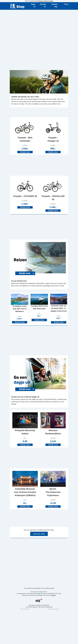The image size is (78, 644).
Task: Click the 'afmelden' unsubscribe link
Action: (x=53, y=595)
